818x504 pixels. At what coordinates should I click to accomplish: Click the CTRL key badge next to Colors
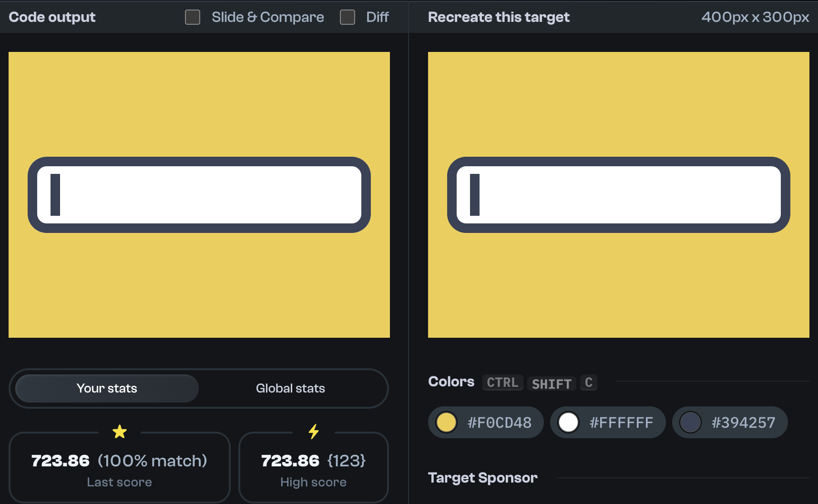502,383
